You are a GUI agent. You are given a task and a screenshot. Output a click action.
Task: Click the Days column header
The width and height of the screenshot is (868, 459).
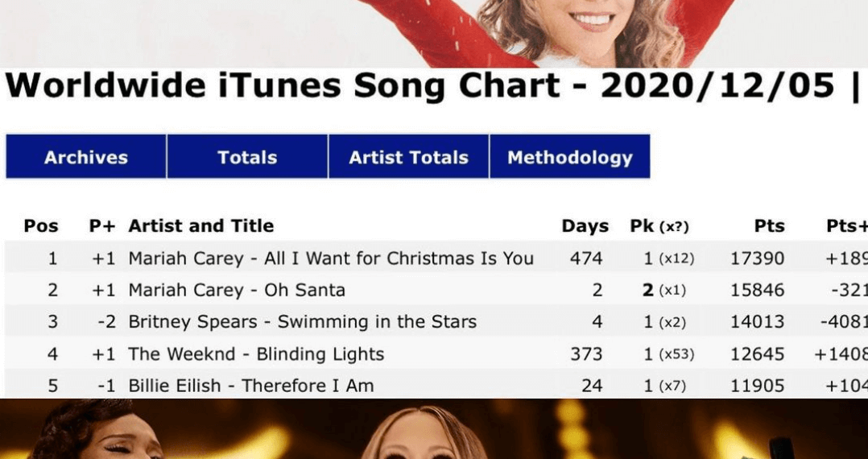(585, 226)
